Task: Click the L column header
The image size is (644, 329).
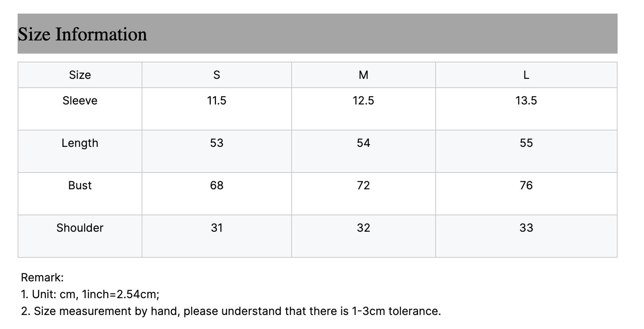Action: [x=526, y=75]
